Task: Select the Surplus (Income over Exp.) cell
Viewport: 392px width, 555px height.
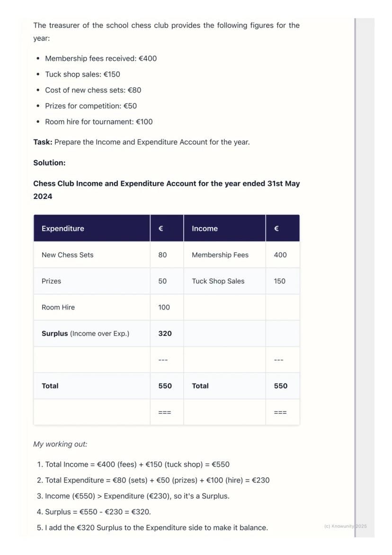Action: [85, 334]
